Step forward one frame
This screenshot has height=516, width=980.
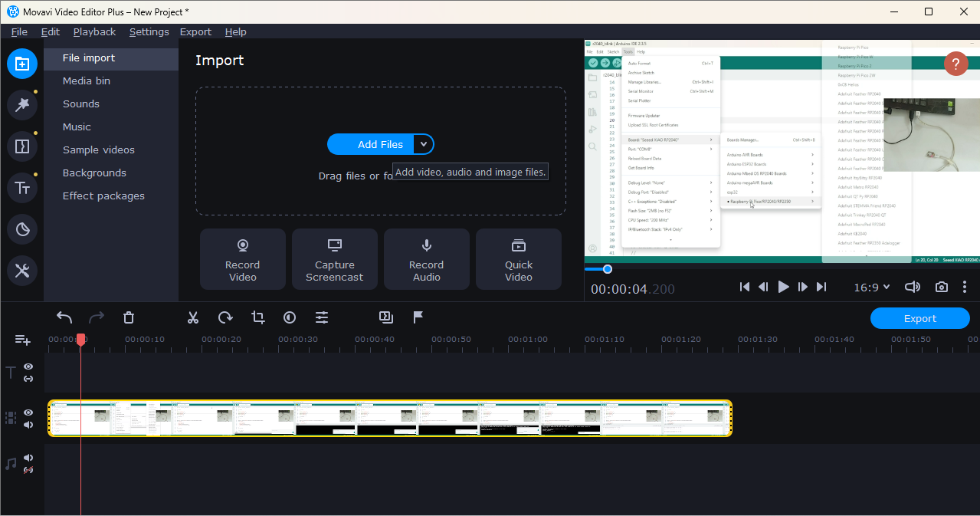(803, 287)
